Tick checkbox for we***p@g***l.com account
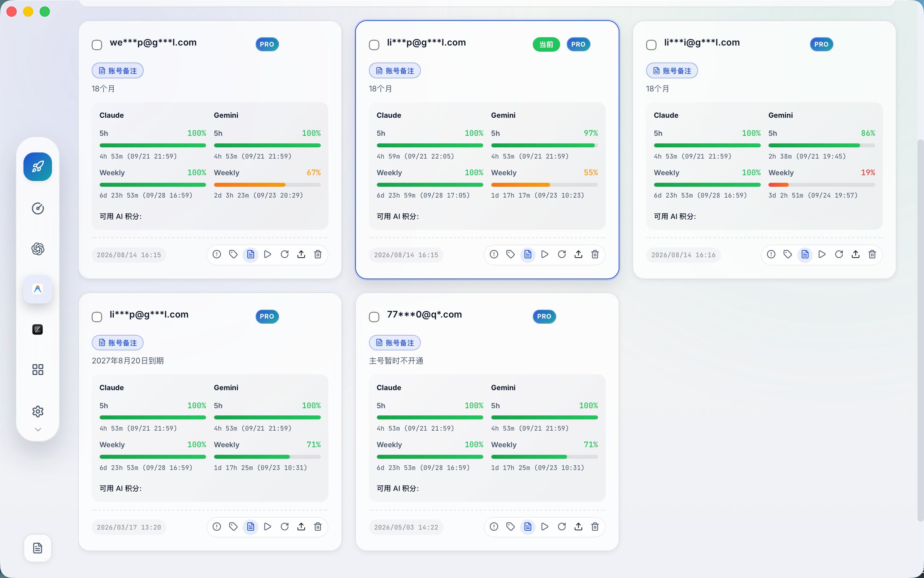 click(x=97, y=45)
